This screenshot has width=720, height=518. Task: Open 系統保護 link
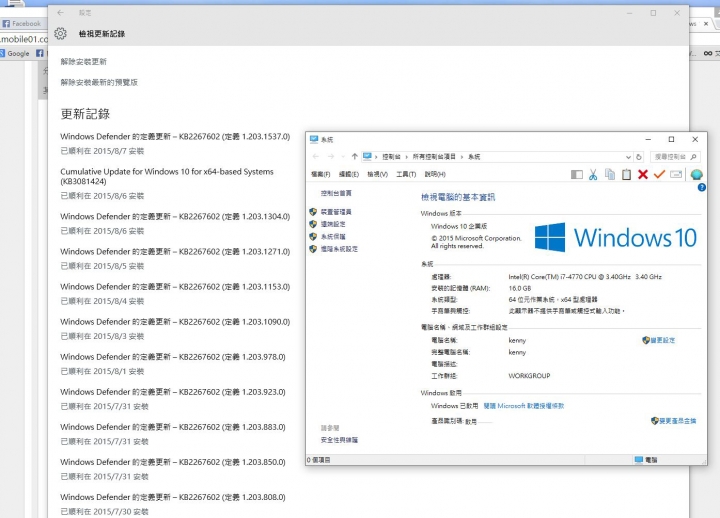pyautogui.click(x=333, y=236)
